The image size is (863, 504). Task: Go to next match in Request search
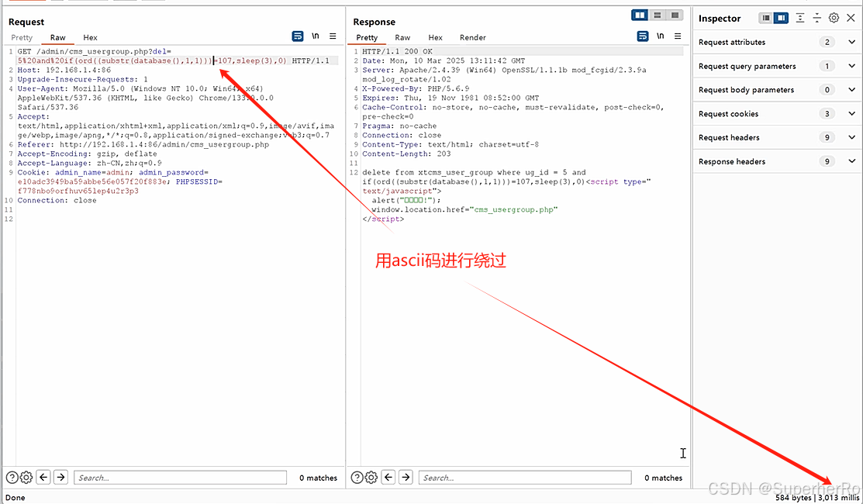click(x=60, y=477)
